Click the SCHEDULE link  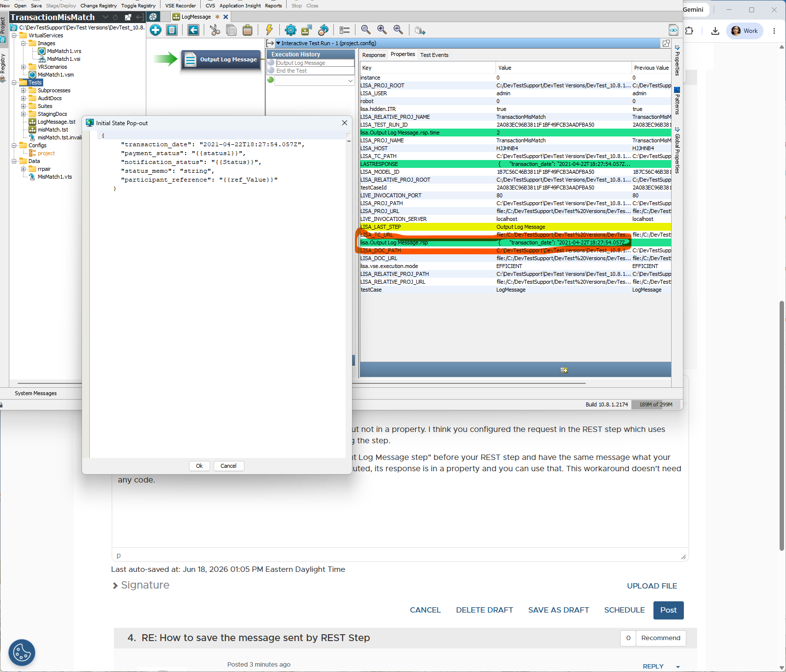624,610
